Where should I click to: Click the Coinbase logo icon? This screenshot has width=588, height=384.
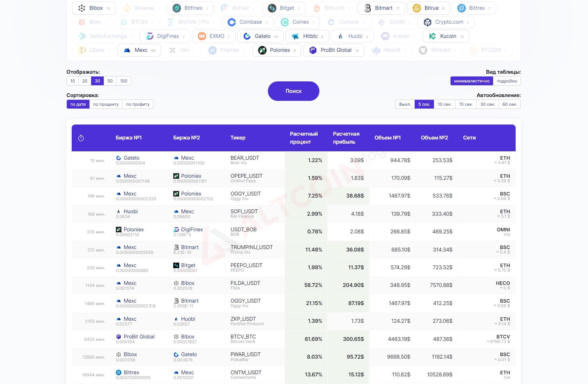pos(232,22)
